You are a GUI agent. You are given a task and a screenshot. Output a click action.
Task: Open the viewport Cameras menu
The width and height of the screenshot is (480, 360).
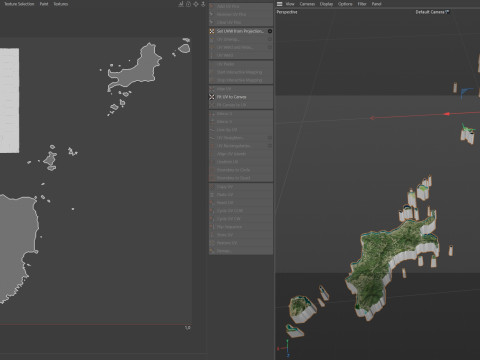pos(307,4)
